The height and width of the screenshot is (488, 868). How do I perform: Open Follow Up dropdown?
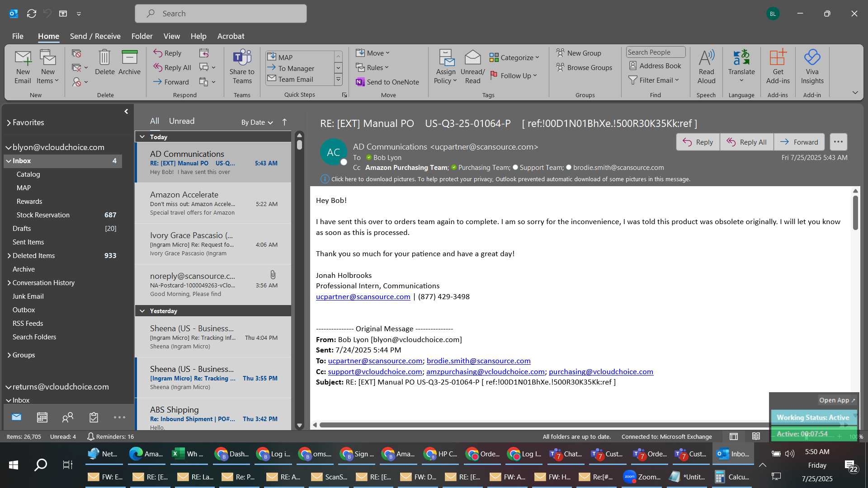[513, 76]
